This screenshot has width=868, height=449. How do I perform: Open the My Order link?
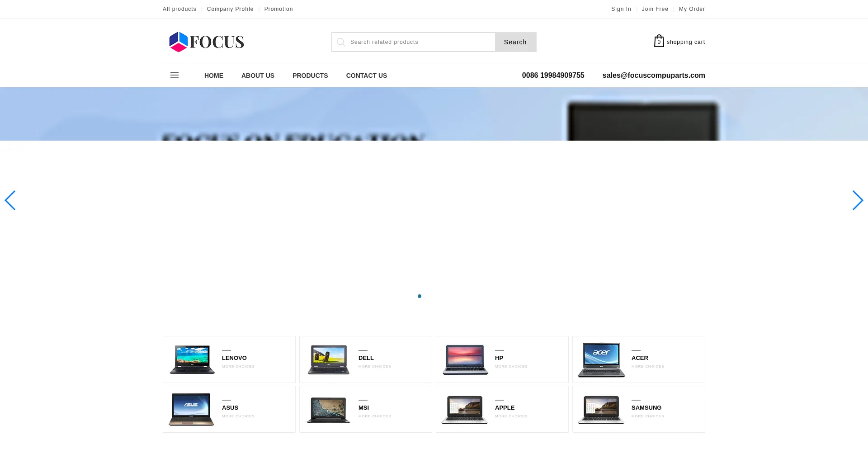tap(692, 9)
